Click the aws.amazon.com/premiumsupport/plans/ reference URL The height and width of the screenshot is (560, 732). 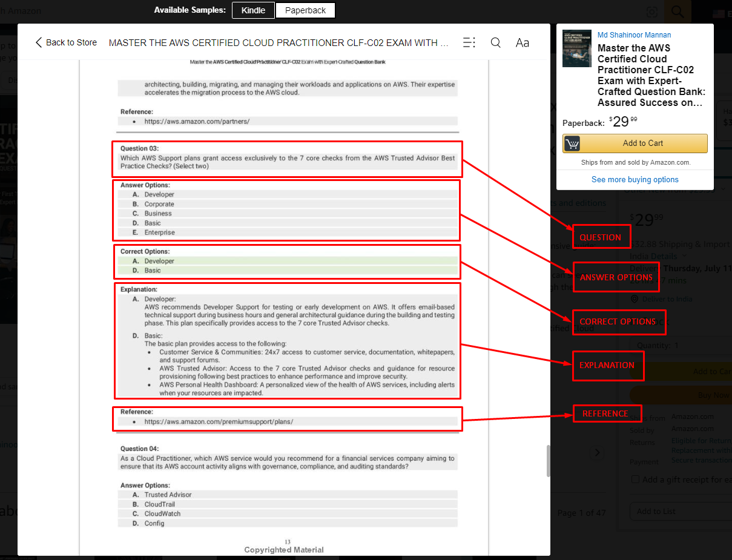pyautogui.click(x=219, y=421)
